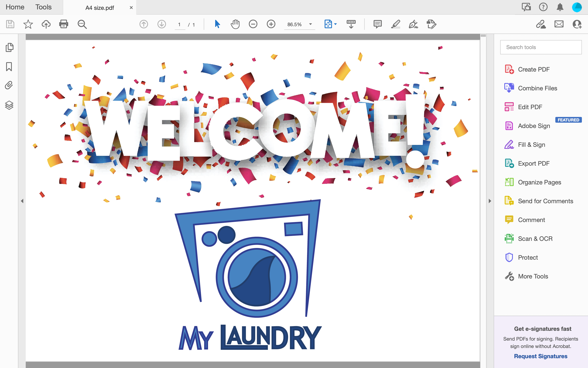Image resolution: width=588 pixels, height=368 pixels.
Task: Open the messages icon in top bar
Action: (x=526, y=7)
